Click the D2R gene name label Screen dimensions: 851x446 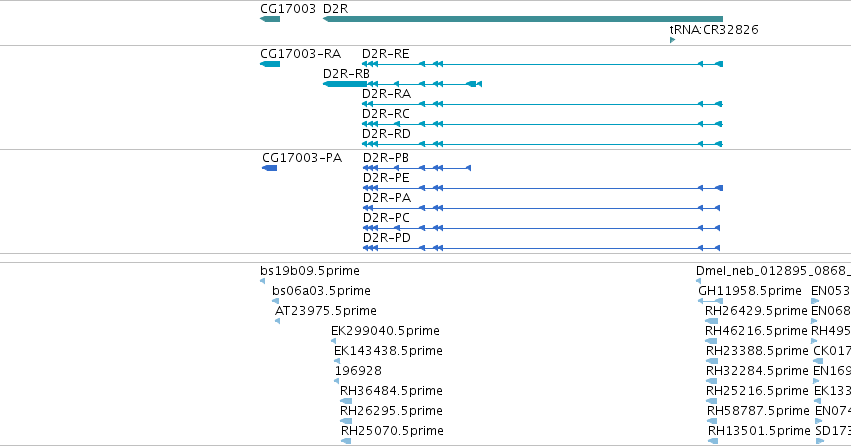coord(335,9)
